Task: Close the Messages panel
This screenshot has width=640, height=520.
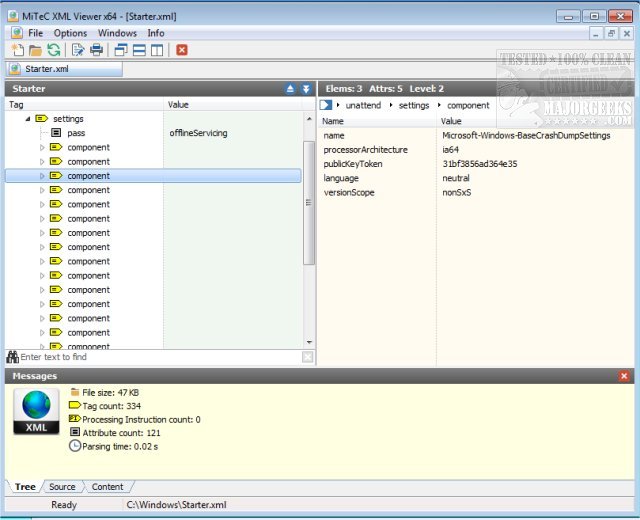Action: pos(624,376)
